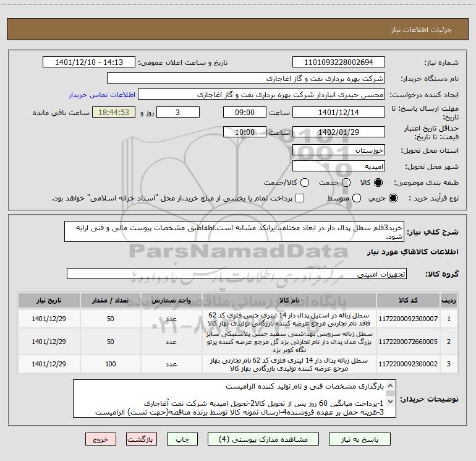The image size is (476, 461).
Task: Click the نام دستگاه خریدار field
Action: [x=246, y=79]
